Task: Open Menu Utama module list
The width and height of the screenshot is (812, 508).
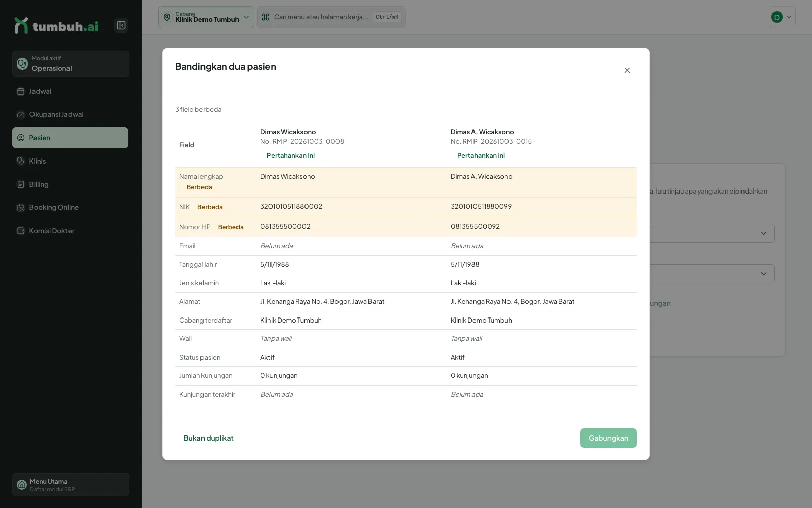Action: coord(71,485)
